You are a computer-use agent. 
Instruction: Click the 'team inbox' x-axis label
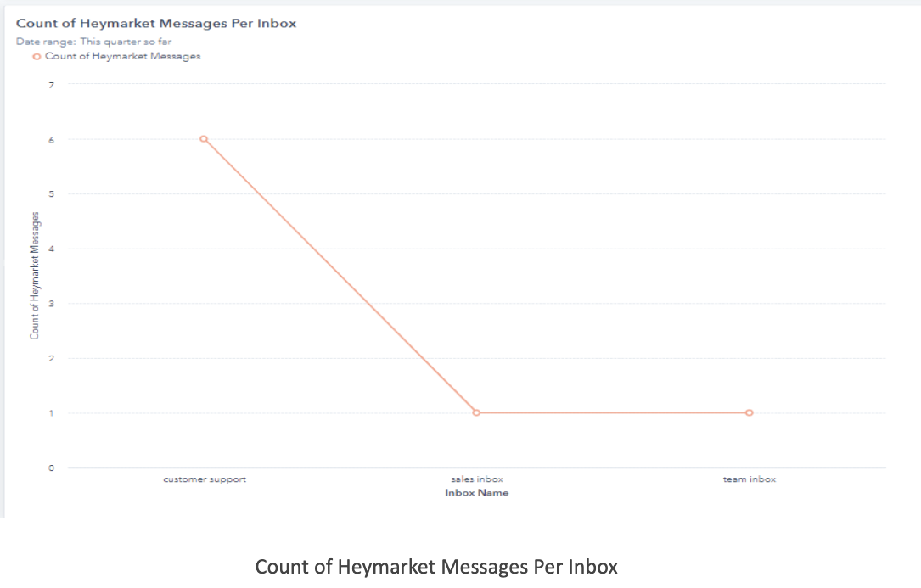750,479
